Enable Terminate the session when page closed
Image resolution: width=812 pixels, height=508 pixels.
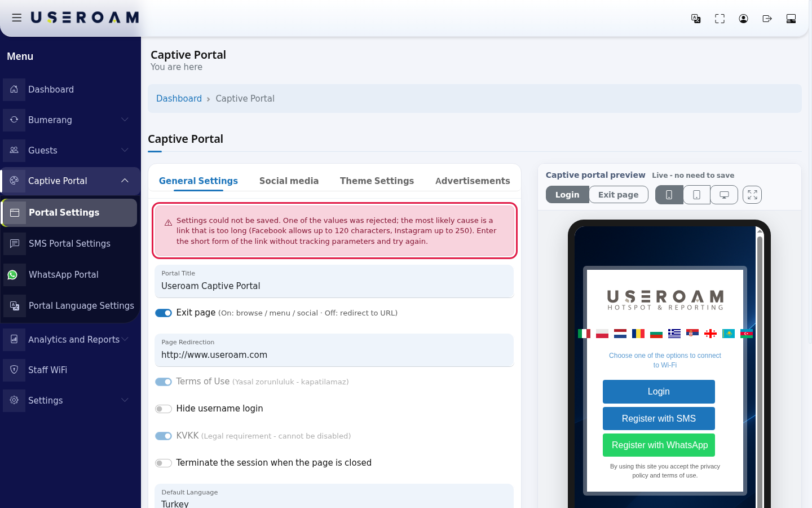[164, 463]
